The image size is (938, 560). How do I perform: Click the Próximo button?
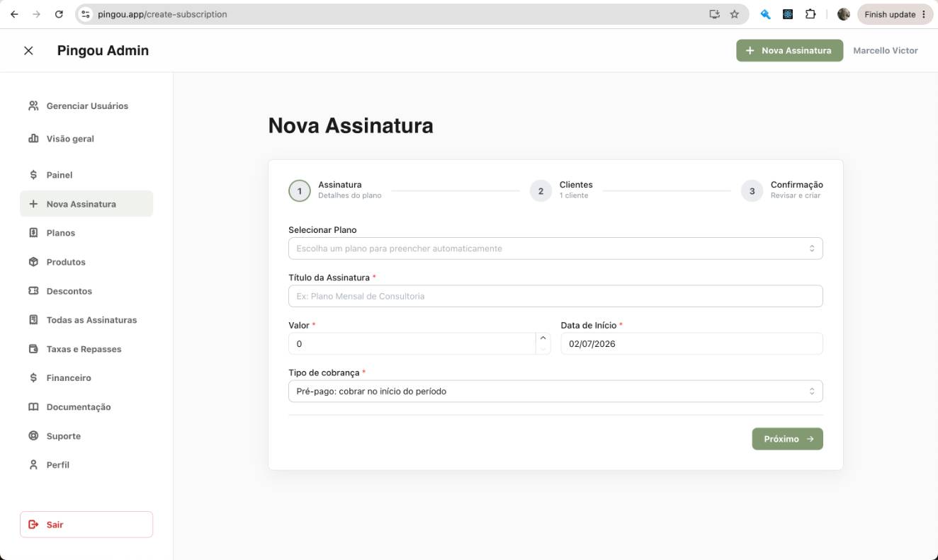coord(788,439)
